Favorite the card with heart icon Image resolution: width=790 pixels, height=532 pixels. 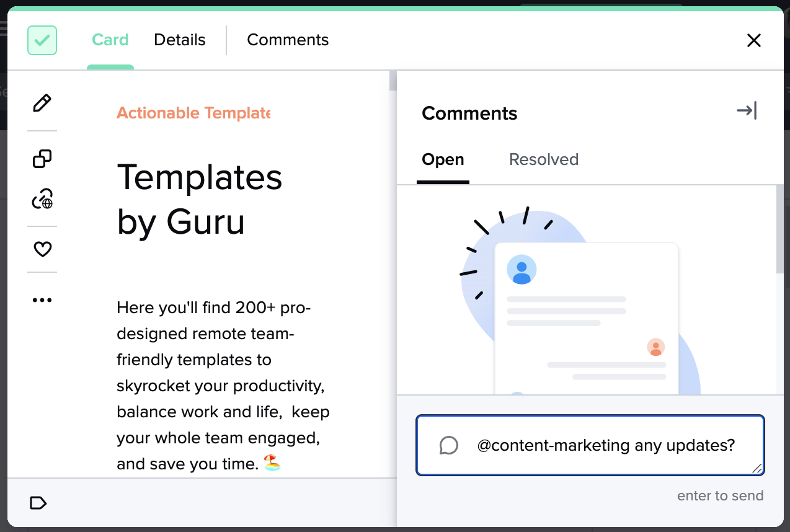click(x=42, y=249)
